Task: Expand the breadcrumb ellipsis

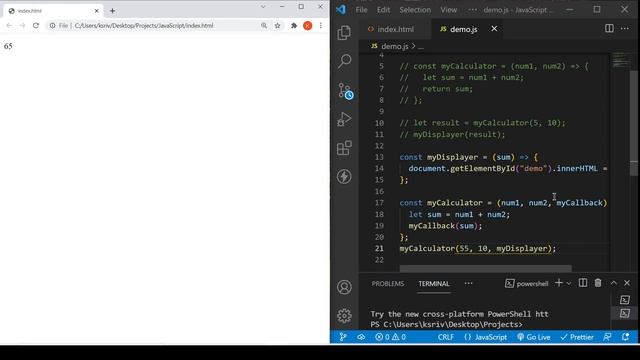Action: pyautogui.click(x=421, y=47)
